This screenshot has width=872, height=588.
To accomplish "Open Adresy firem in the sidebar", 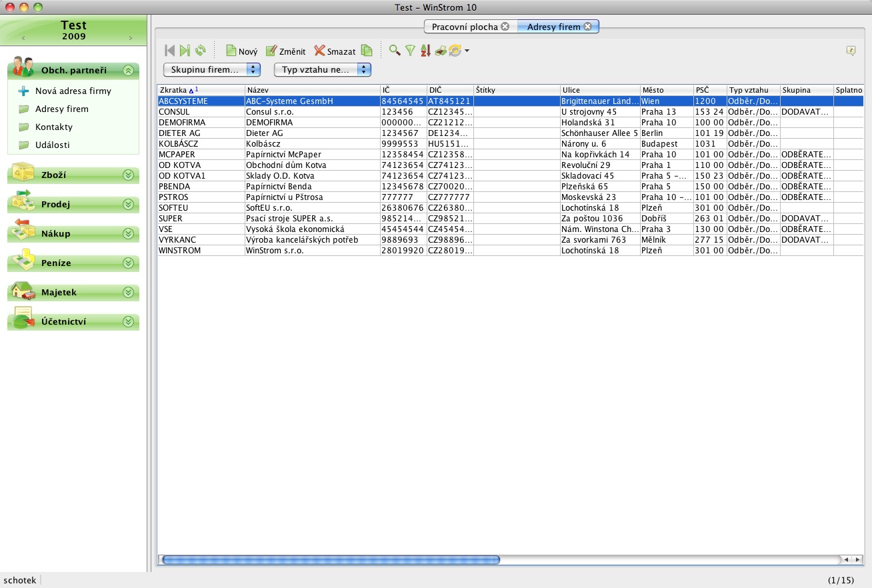I will 62,109.
